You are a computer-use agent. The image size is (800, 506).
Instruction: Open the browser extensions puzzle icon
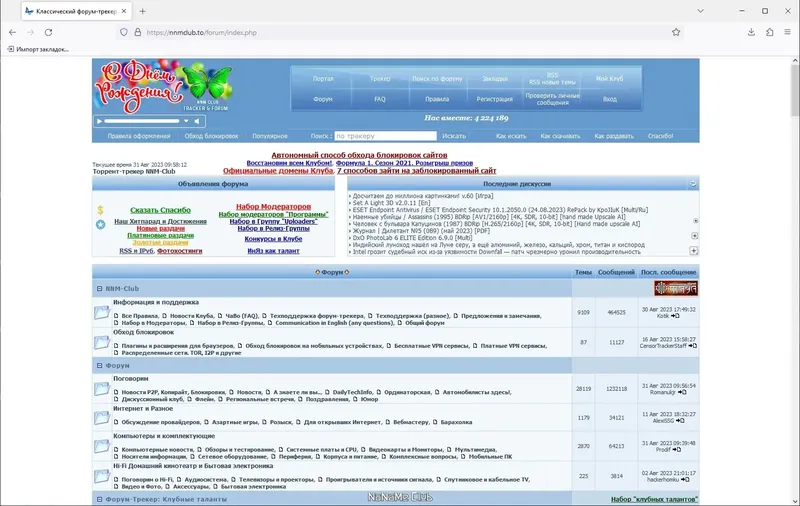[x=769, y=32]
